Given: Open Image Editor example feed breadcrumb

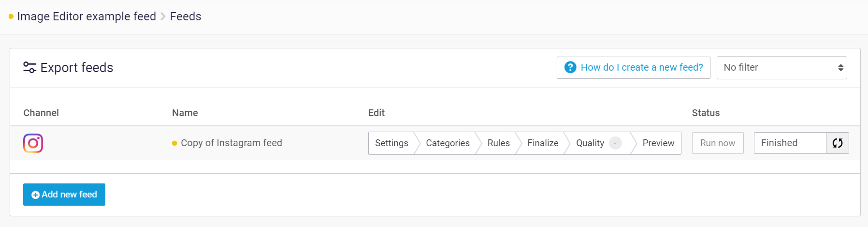Looking at the screenshot, I should coord(87,16).
